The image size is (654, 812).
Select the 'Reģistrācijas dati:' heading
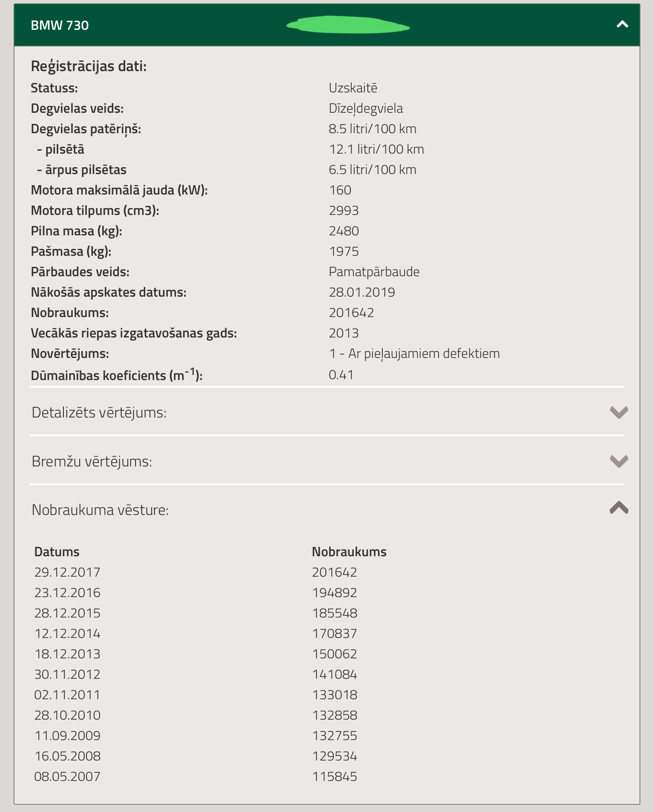[x=89, y=66]
